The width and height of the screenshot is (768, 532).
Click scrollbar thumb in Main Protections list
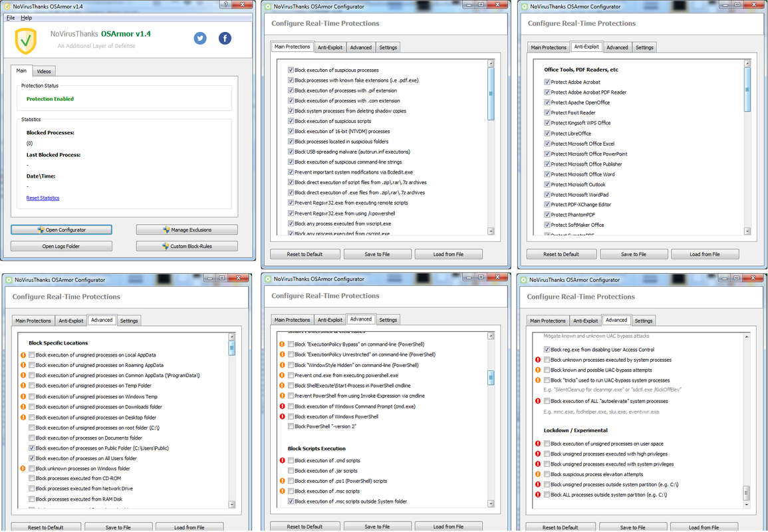click(x=491, y=94)
